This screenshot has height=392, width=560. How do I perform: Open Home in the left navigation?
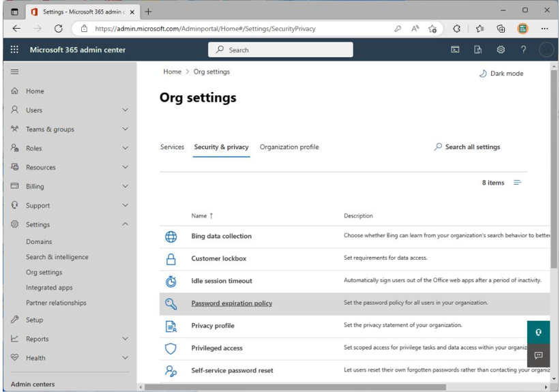35,91
